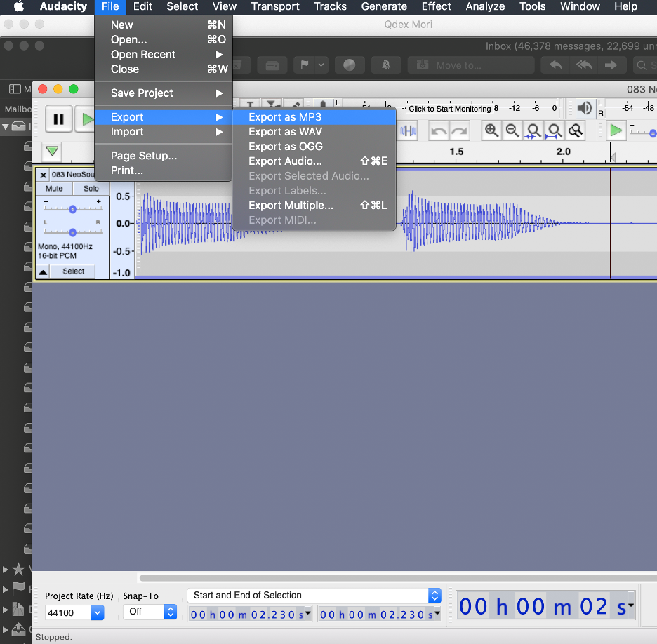Choose Print... in File menu
This screenshot has width=657, height=644.
pos(164,170)
